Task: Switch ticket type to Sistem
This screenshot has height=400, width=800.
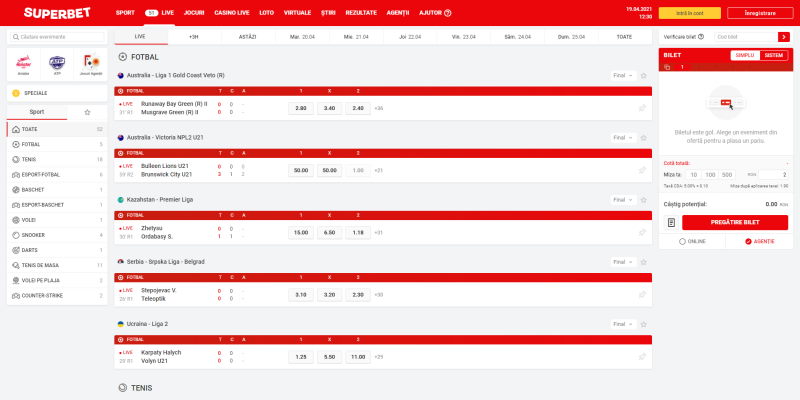Action: [774, 55]
